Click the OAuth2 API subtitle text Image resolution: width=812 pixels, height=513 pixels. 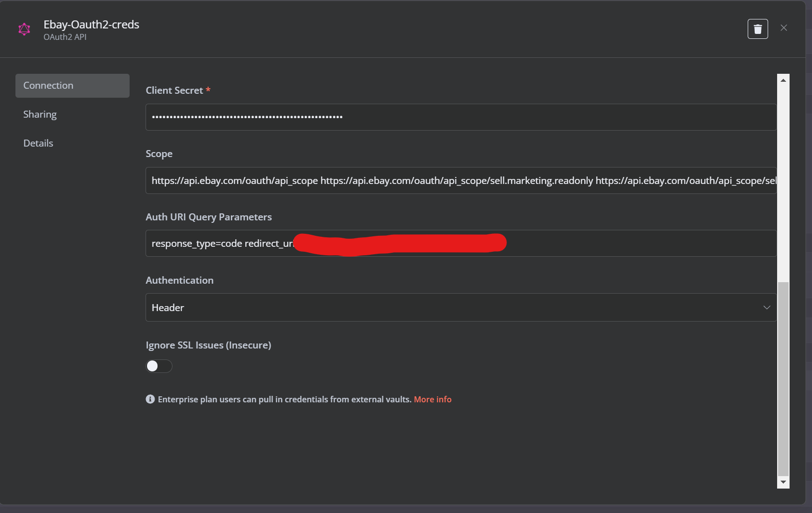click(x=65, y=37)
